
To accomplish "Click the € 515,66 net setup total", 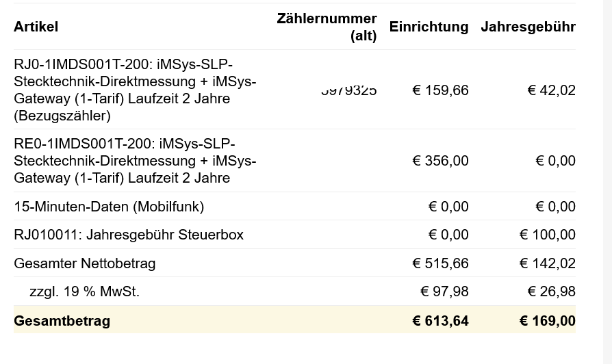I will tap(440, 263).
